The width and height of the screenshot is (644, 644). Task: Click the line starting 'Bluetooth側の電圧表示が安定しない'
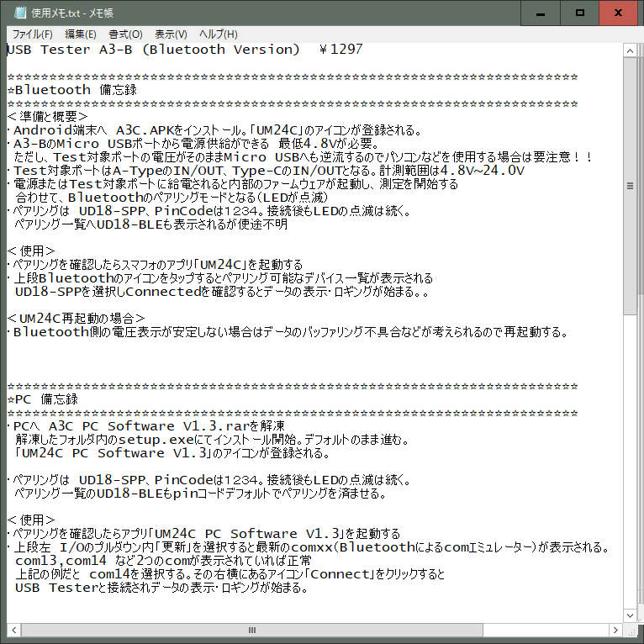(288, 332)
